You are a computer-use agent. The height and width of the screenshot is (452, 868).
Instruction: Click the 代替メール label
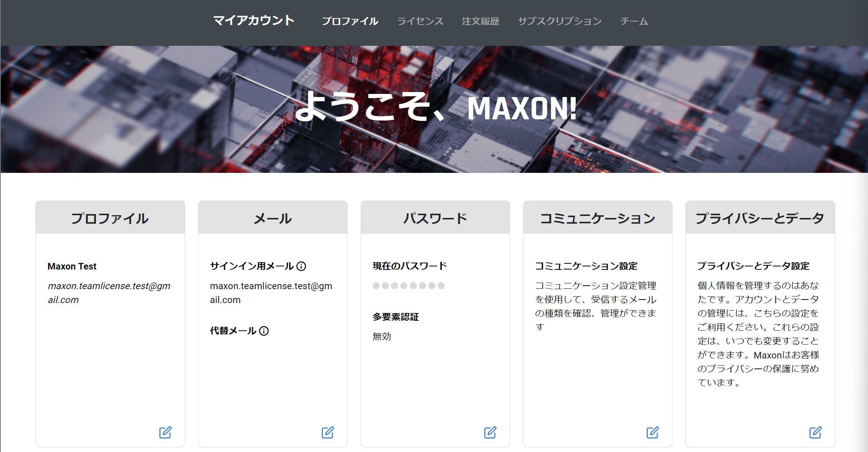pos(233,331)
